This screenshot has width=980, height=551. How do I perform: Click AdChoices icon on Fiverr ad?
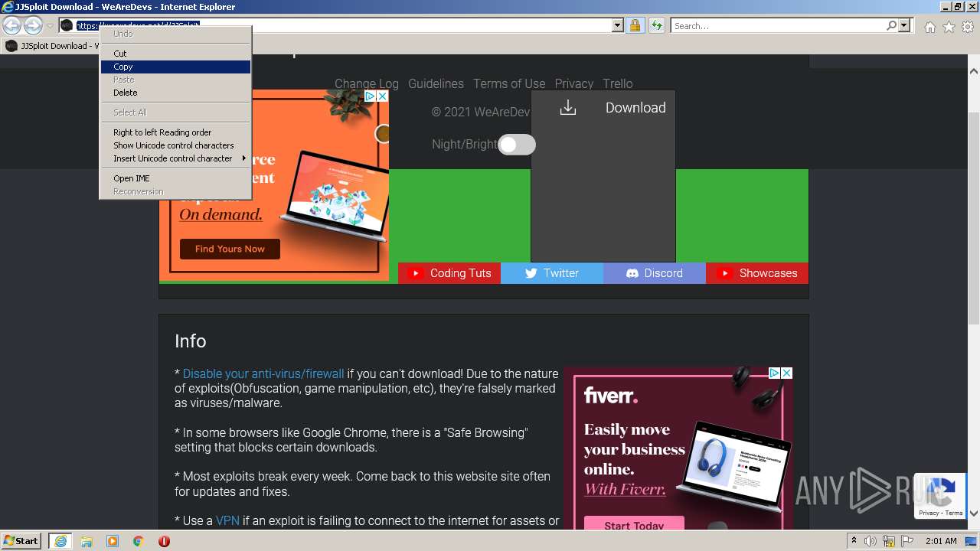tap(774, 373)
